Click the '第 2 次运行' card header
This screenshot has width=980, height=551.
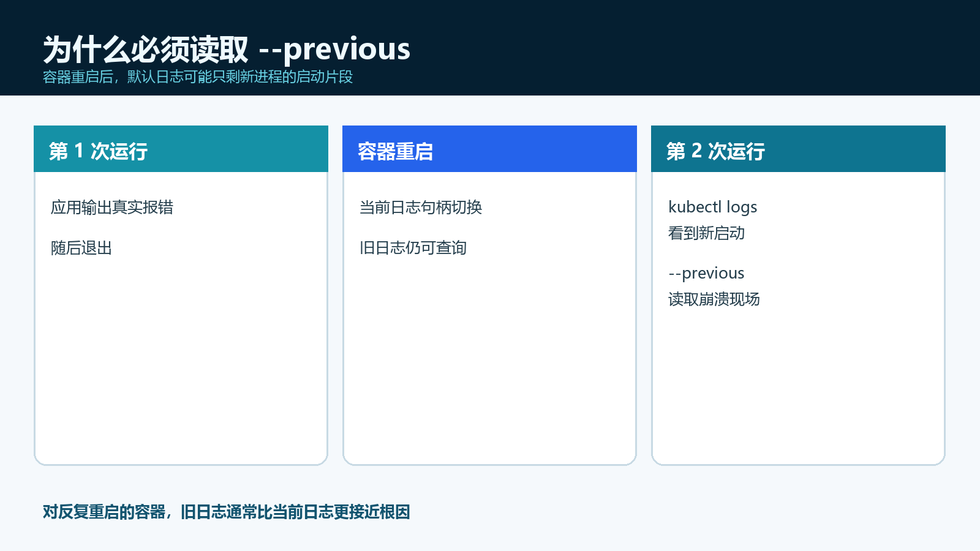(x=798, y=149)
